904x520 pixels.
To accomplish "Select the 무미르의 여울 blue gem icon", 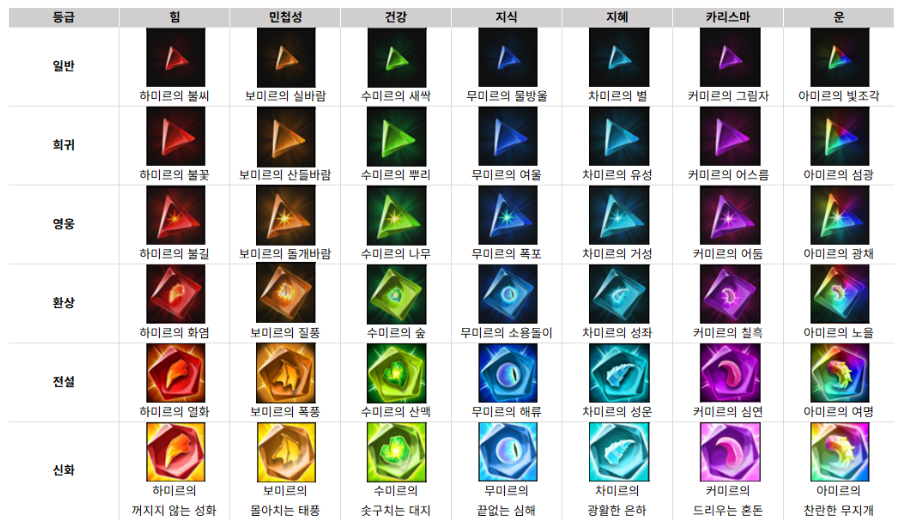I will pos(507,137).
